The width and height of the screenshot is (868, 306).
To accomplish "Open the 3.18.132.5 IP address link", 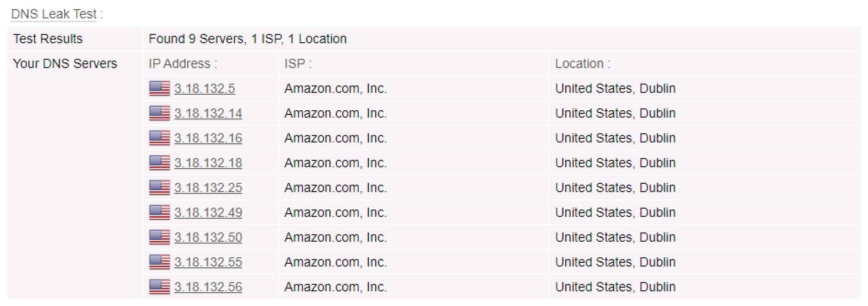I will tap(205, 88).
